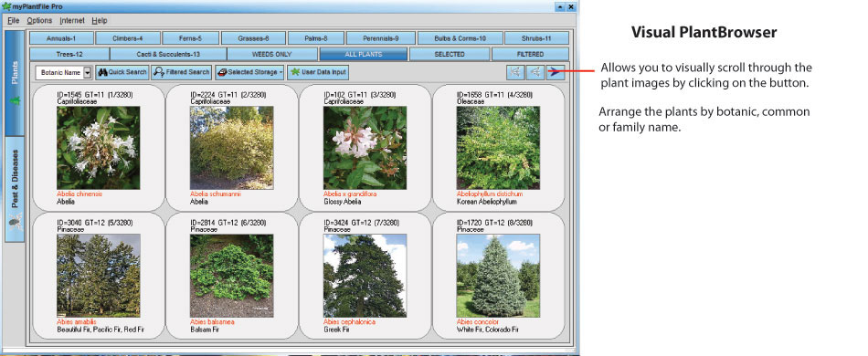Image resolution: width=868 pixels, height=356 pixels.
Task: Open Quick Search with binoculars icon
Action: [122, 72]
